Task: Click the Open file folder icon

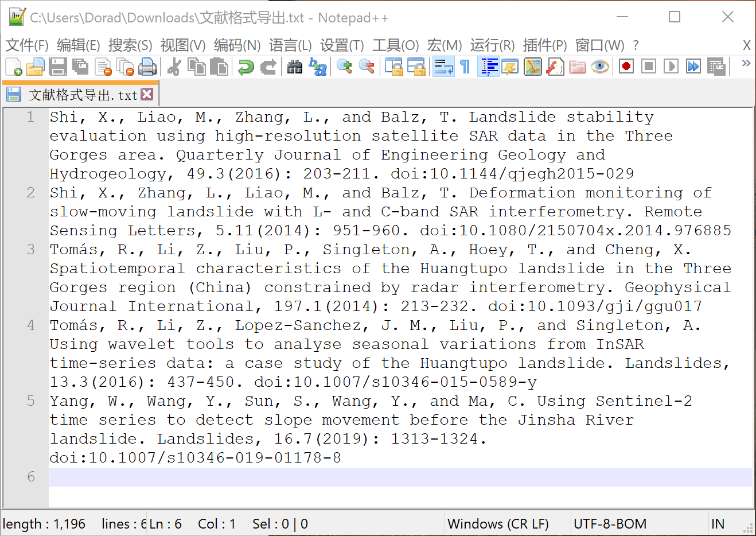Action: [36, 67]
